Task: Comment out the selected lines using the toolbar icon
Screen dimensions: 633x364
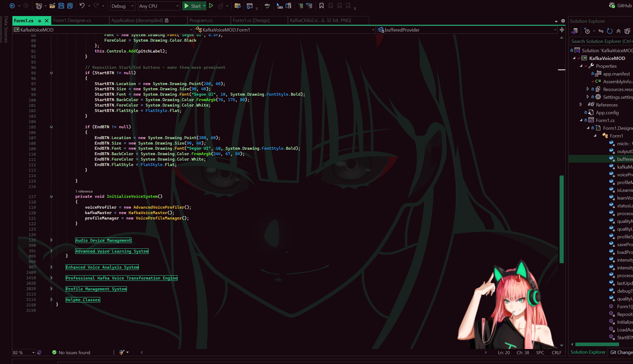Action: [301, 6]
